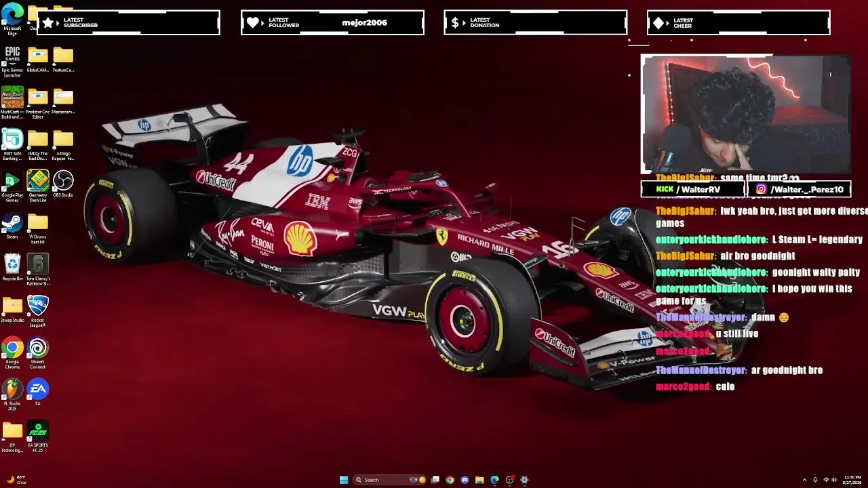Launch Geometry Dash Lite
The image size is (868, 488).
(38, 187)
